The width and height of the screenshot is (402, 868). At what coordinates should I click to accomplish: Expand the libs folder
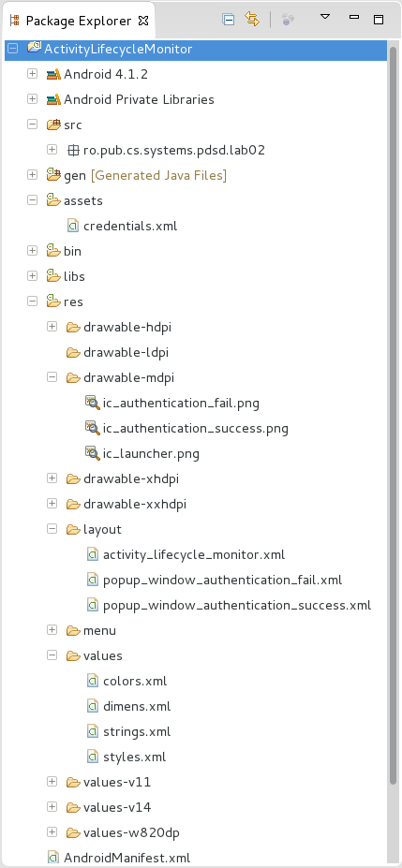(32, 276)
